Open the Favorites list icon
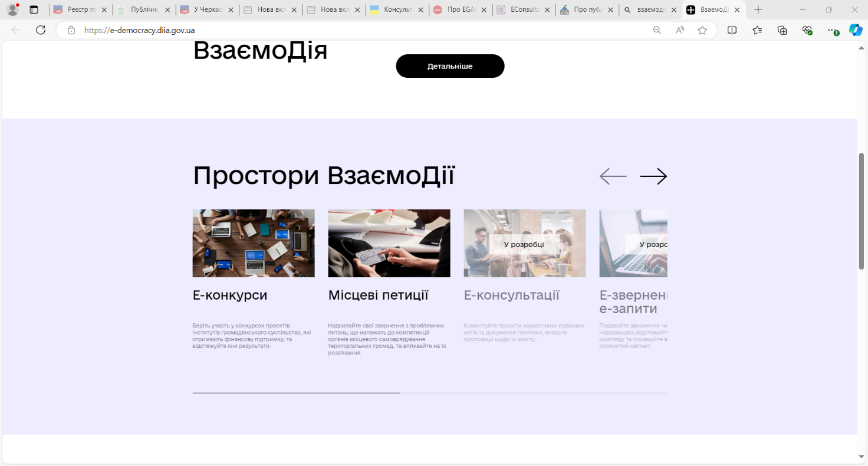868x466 pixels. coord(757,30)
